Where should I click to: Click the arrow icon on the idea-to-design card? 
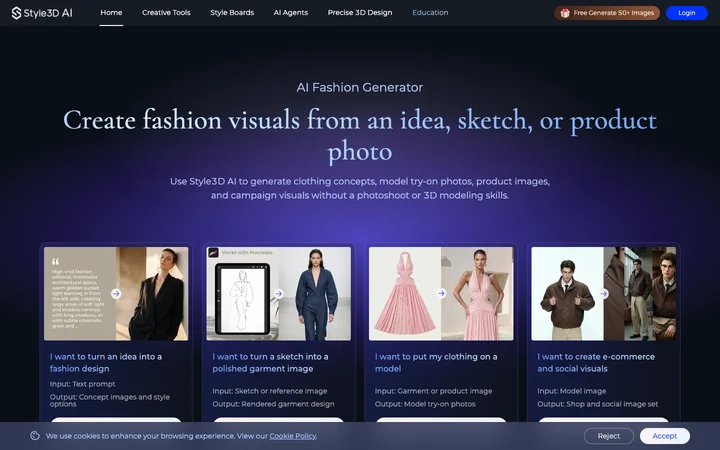coord(116,293)
